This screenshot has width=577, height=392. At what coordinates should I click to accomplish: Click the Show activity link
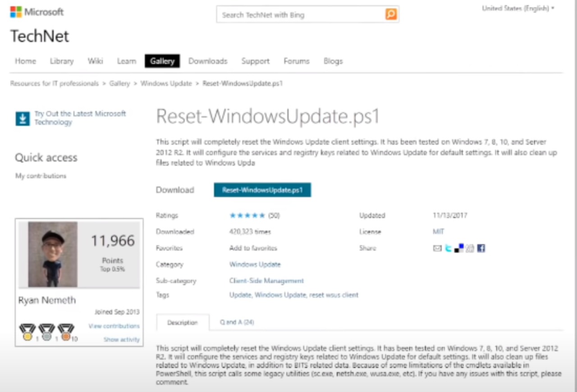pyautogui.click(x=122, y=339)
